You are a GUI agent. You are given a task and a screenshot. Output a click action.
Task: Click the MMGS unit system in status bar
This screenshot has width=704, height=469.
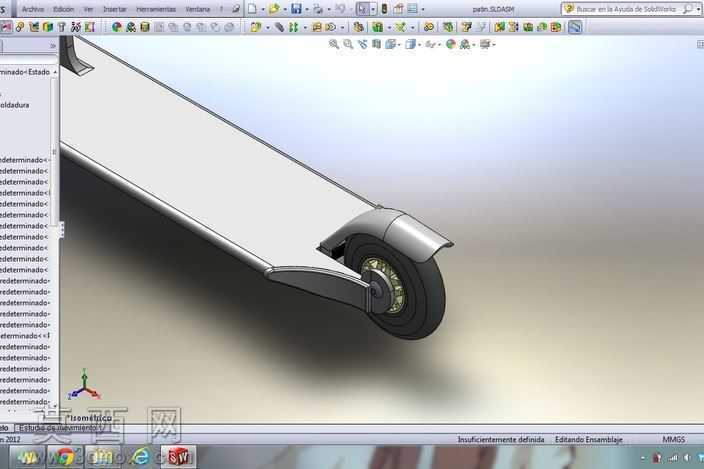pyautogui.click(x=673, y=439)
